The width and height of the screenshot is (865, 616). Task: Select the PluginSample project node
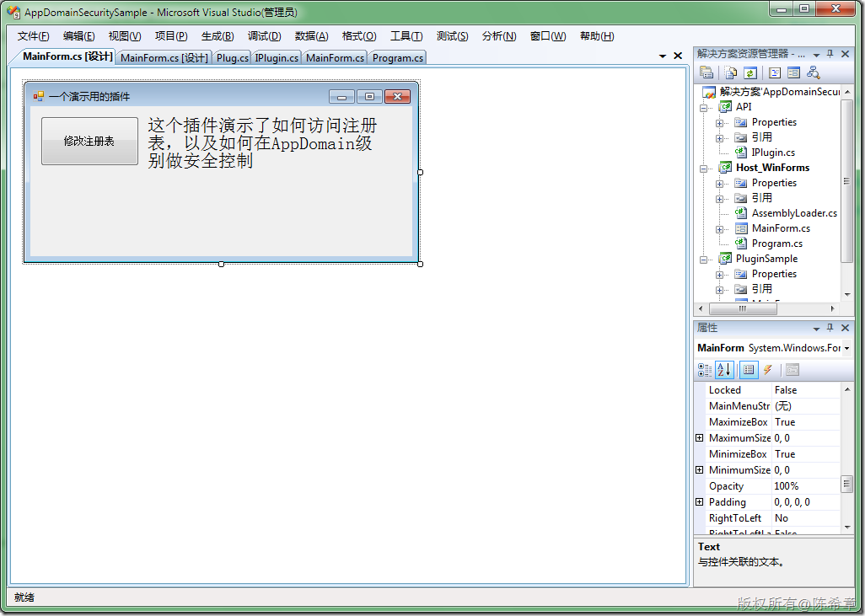(766, 258)
